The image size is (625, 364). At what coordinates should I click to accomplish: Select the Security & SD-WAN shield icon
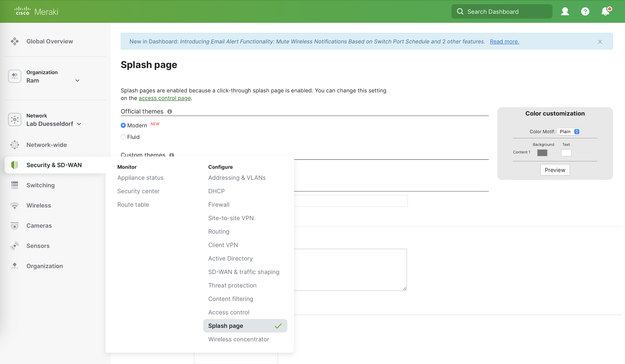point(15,165)
